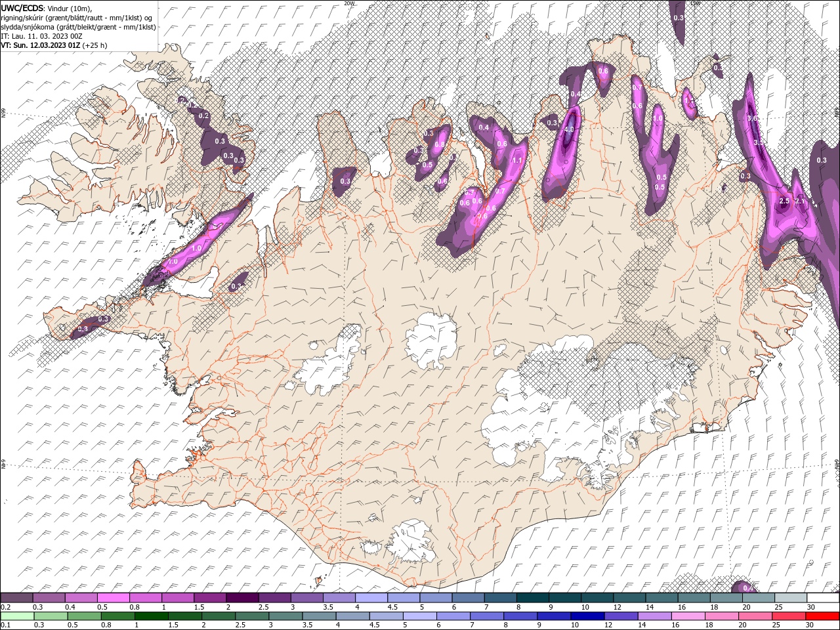The width and height of the screenshot is (840, 630).
Task: Click the 'VT: Sun. 12.03.2023 01Z' valid time
Action: (x=40, y=45)
